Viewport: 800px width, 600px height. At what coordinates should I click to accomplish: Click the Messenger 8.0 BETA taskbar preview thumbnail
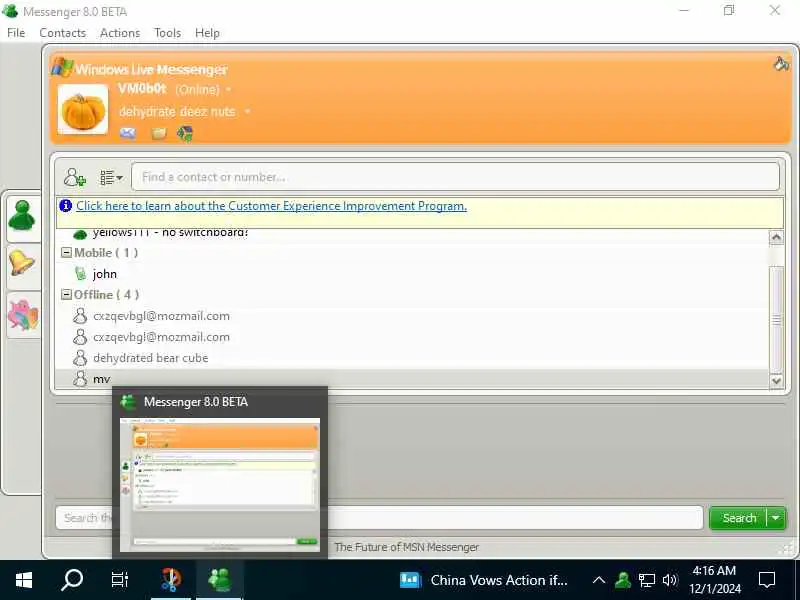(x=220, y=484)
